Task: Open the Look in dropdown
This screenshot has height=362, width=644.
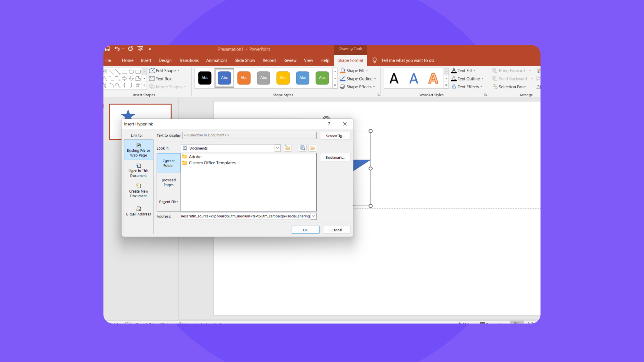Action: 277,148
